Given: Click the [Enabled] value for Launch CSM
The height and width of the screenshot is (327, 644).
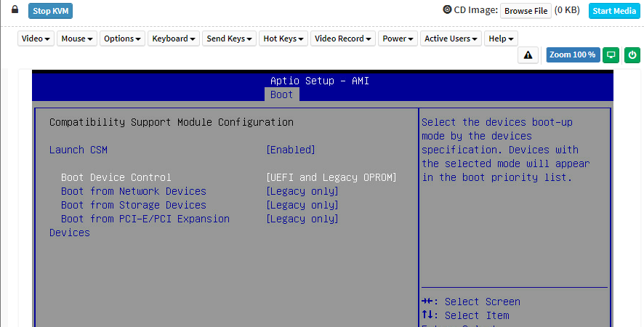Looking at the screenshot, I should [290, 150].
